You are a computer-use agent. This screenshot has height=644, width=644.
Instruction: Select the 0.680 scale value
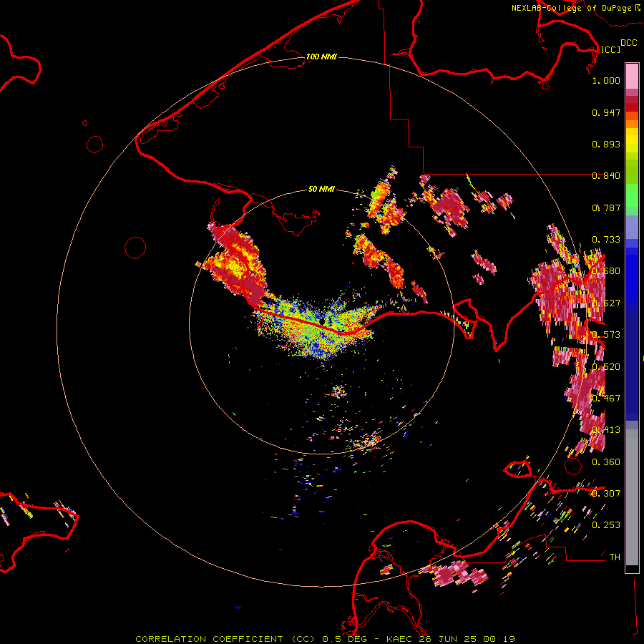click(606, 271)
